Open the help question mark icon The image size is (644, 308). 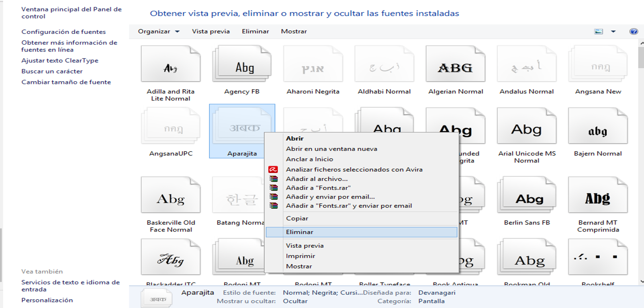pos(633,31)
